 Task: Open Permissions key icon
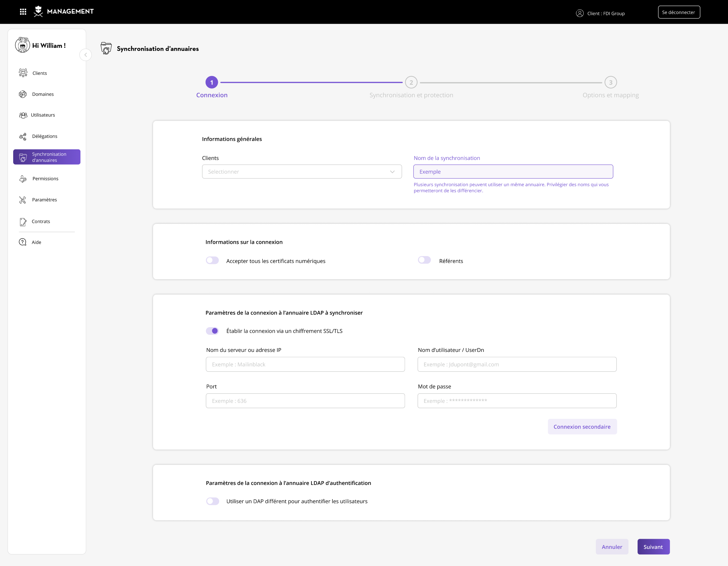(x=23, y=179)
